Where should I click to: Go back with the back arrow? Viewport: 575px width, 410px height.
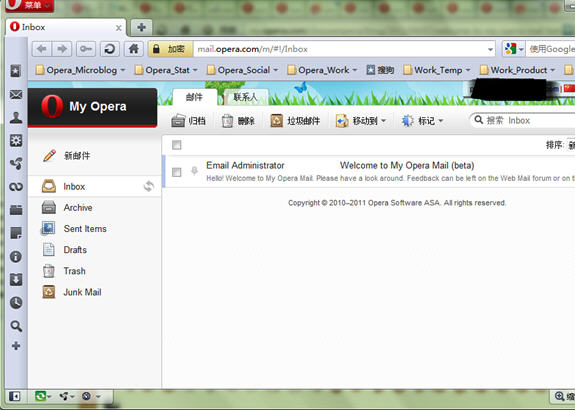tap(42, 49)
